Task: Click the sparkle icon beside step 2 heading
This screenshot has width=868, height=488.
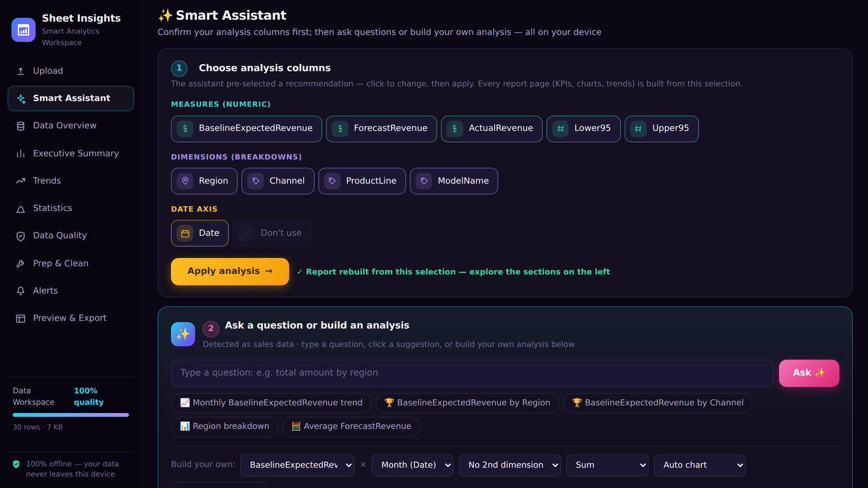Action: coord(183,334)
